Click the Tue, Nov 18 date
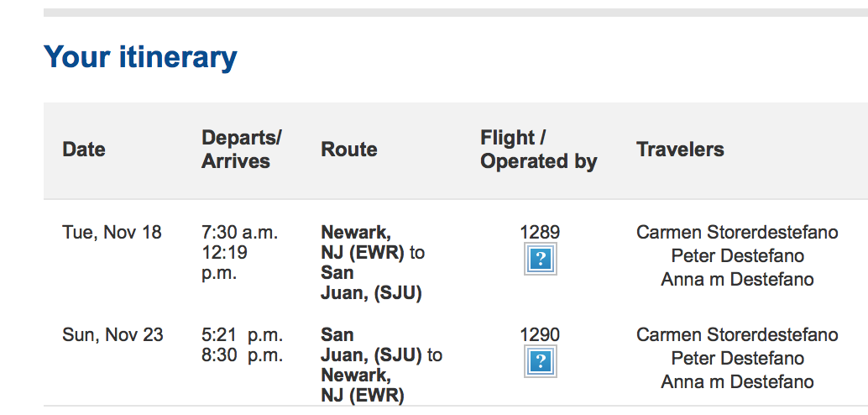868x415 pixels. pyautogui.click(x=112, y=232)
